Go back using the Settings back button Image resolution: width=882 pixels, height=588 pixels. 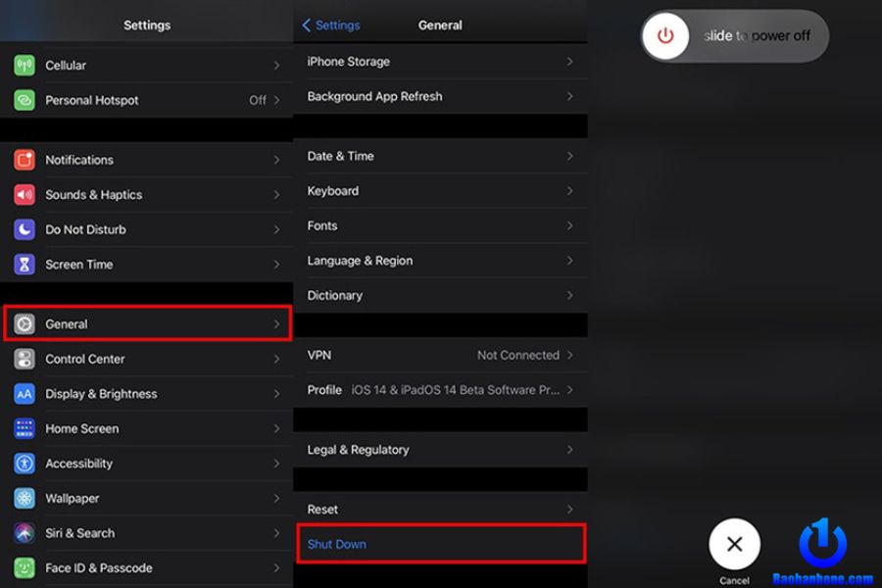(x=331, y=25)
